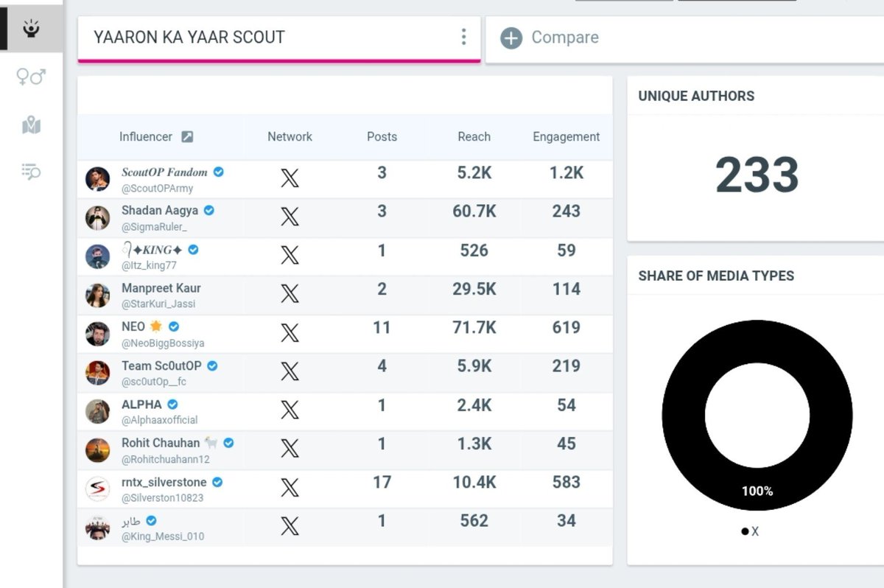This screenshot has height=588, width=884.
Task: Open the map locations sidebar icon
Action: tap(31, 125)
